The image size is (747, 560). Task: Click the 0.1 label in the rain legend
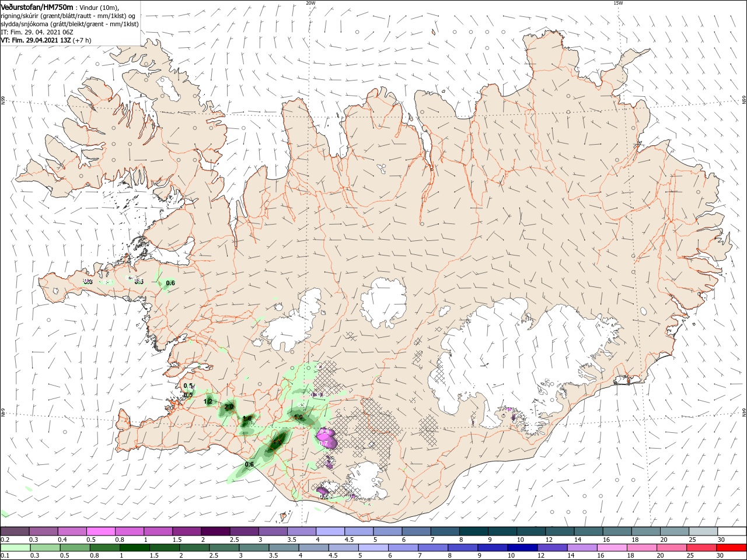tap(5, 556)
